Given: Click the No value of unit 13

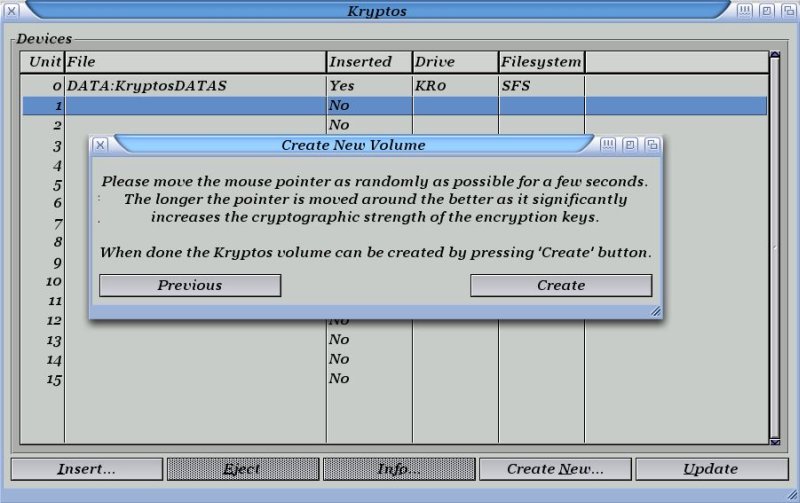Looking at the screenshot, I should click(x=339, y=340).
